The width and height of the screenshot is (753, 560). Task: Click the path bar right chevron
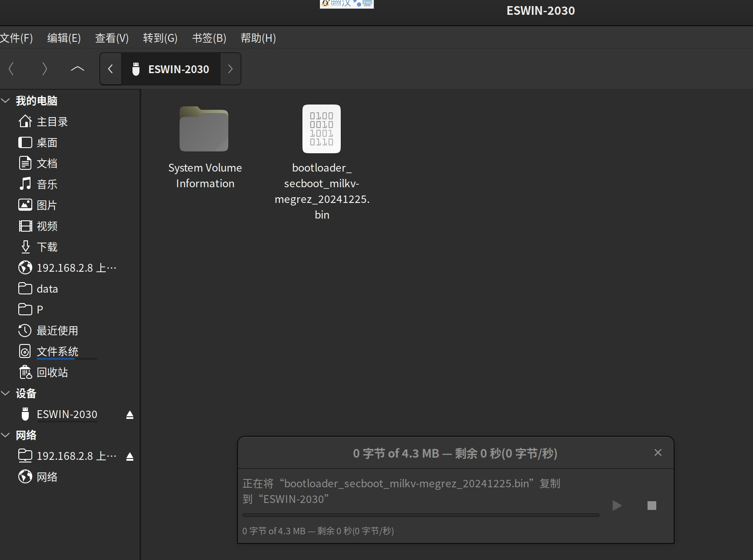point(231,69)
